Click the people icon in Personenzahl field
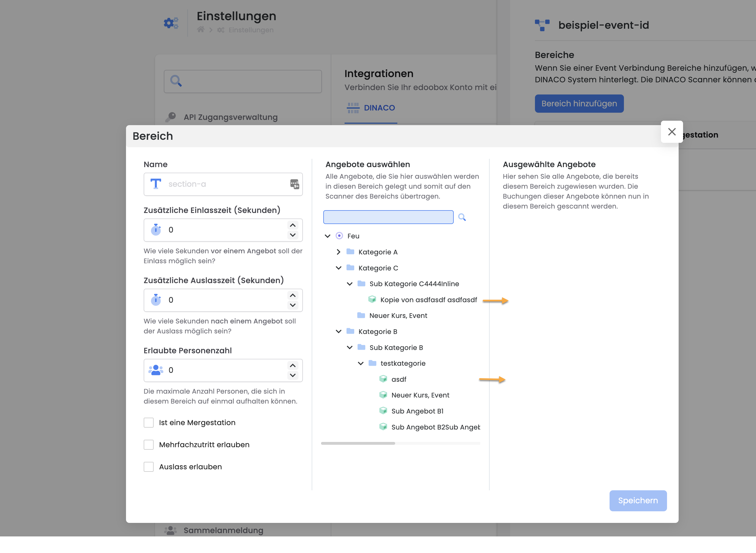The height and width of the screenshot is (553, 756). [x=156, y=370]
